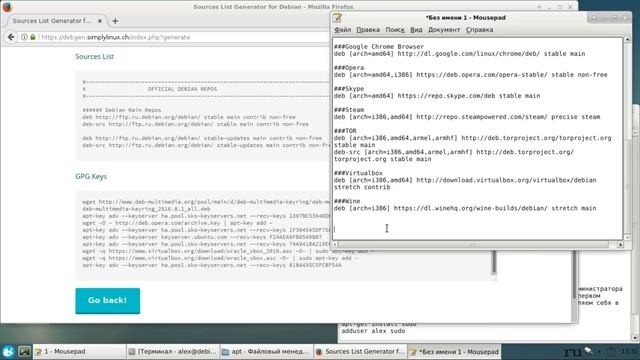Open the Поиск menu in Mousepad
This screenshot has height=360, width=640.
[395, 30]
